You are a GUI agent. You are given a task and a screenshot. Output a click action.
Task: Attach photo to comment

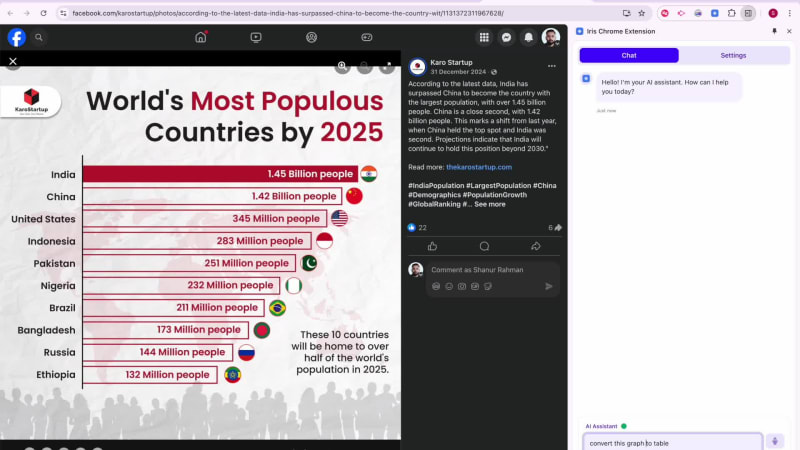[462, 287]
